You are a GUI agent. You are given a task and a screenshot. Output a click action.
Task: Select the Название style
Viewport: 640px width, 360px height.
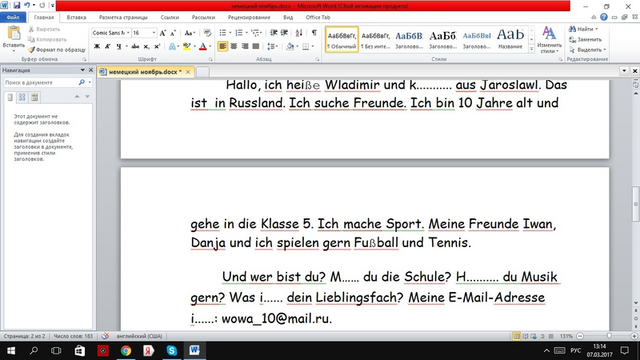coord(510,40)
